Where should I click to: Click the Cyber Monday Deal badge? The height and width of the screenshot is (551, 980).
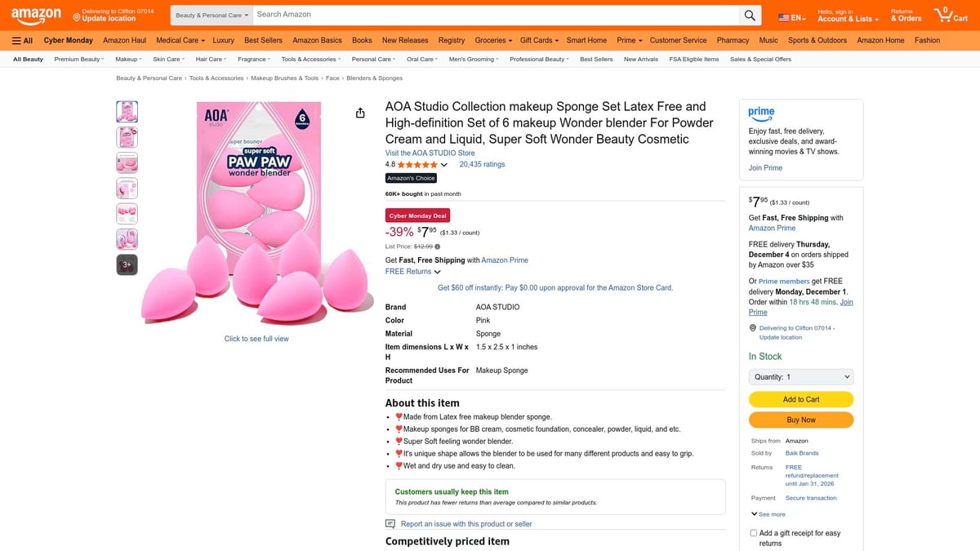[417, 215]
